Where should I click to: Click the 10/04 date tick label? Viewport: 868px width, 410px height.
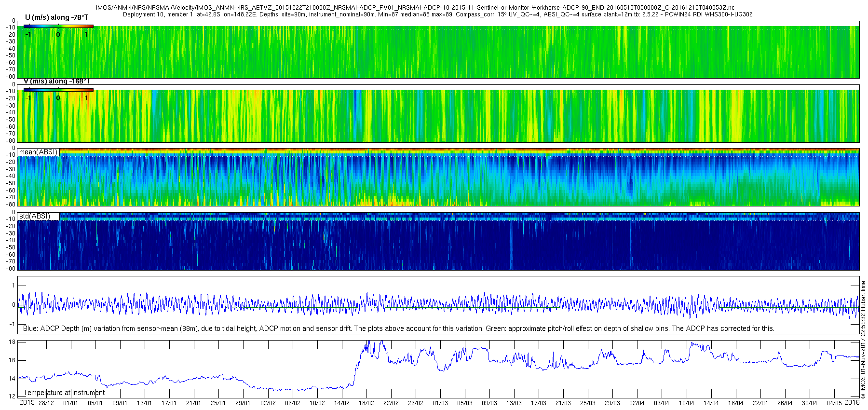pyautogui.click(x=687, y=403)
